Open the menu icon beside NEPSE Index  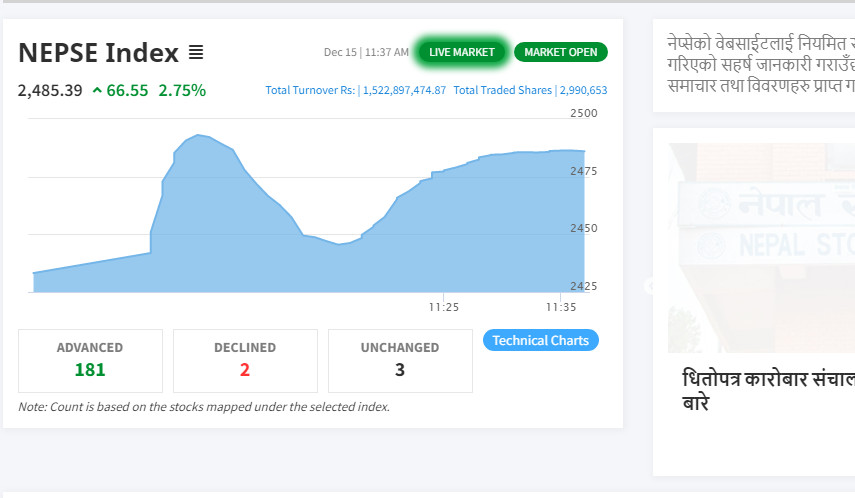[196, 52]
